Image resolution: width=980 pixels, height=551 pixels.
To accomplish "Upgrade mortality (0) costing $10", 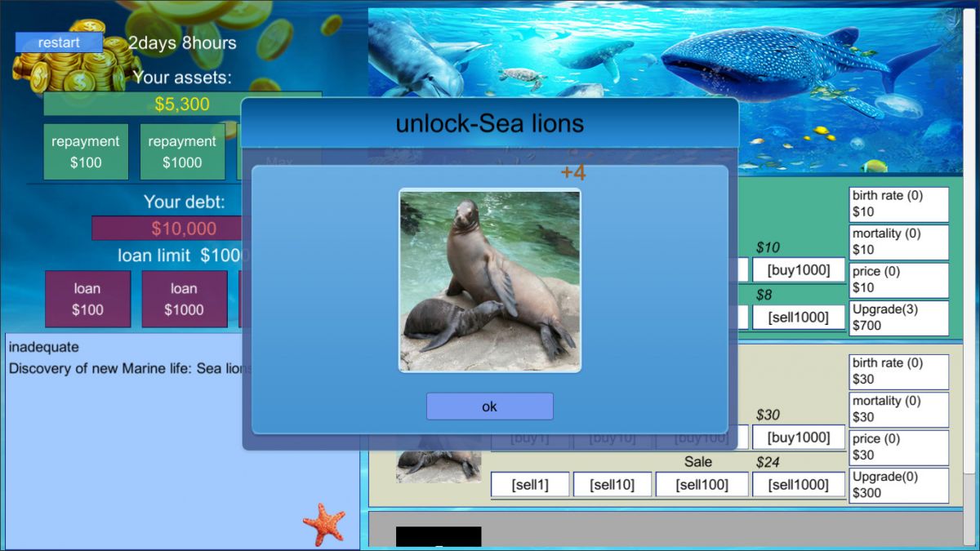I will 899,242.
